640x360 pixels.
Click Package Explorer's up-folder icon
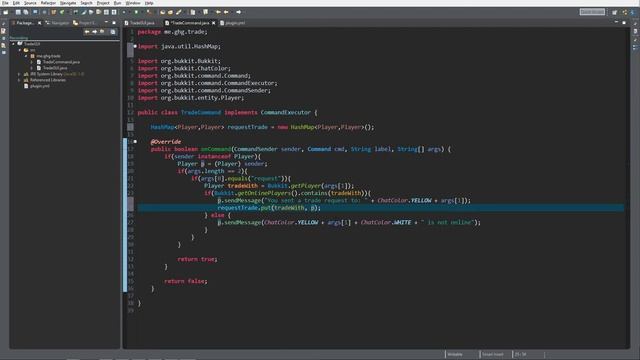tap(102, 32)
